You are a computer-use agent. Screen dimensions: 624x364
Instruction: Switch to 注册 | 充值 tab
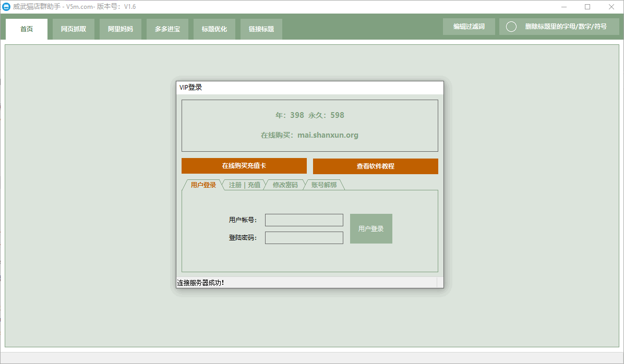pos(245,185)
